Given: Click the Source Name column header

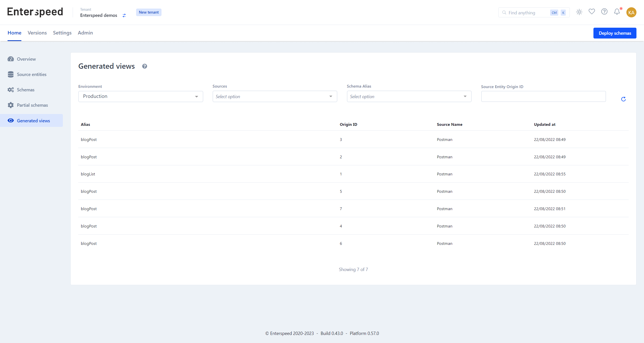Looking at the screenshot, I should click(x=450, y=124).
